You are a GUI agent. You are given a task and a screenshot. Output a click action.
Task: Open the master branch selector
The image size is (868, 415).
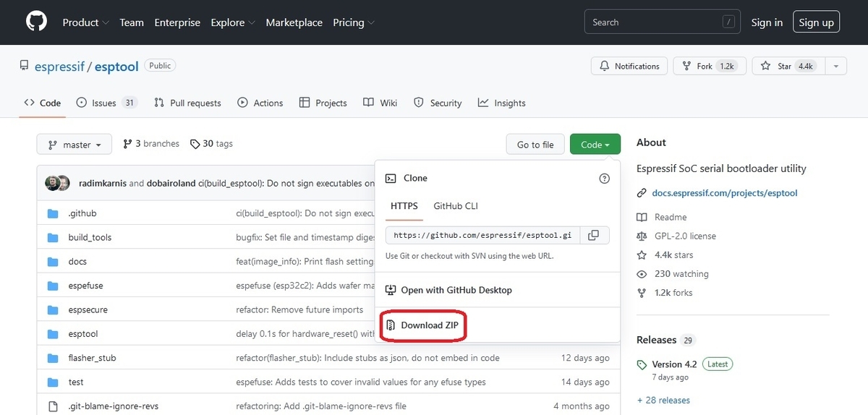[75, 145]
